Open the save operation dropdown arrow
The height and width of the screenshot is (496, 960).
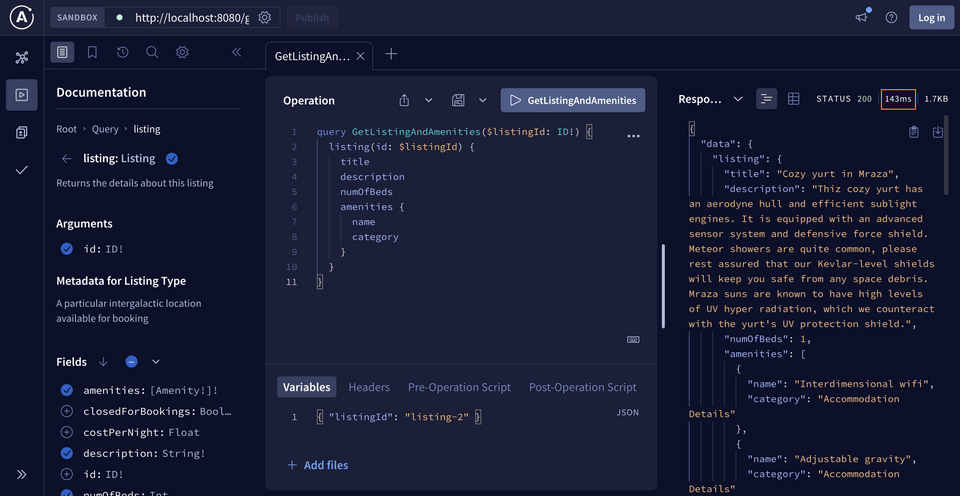(483, 100)
